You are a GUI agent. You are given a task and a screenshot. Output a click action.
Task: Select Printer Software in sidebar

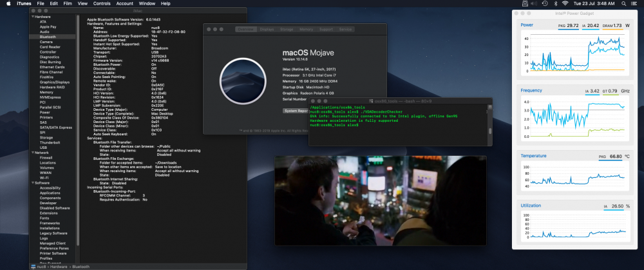[x=53, y=253]
